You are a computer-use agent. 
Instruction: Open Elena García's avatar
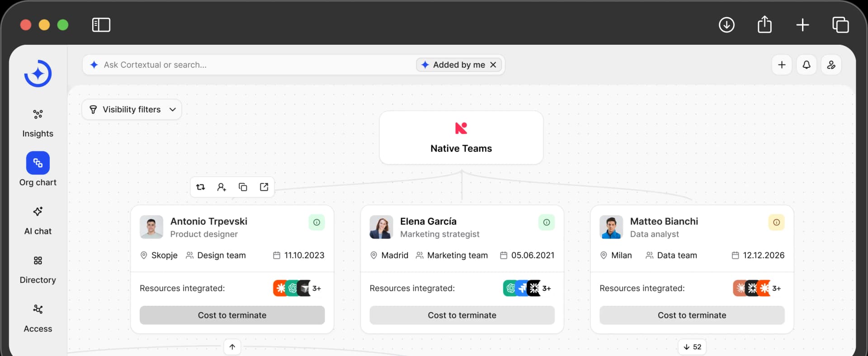click(381, 227)
